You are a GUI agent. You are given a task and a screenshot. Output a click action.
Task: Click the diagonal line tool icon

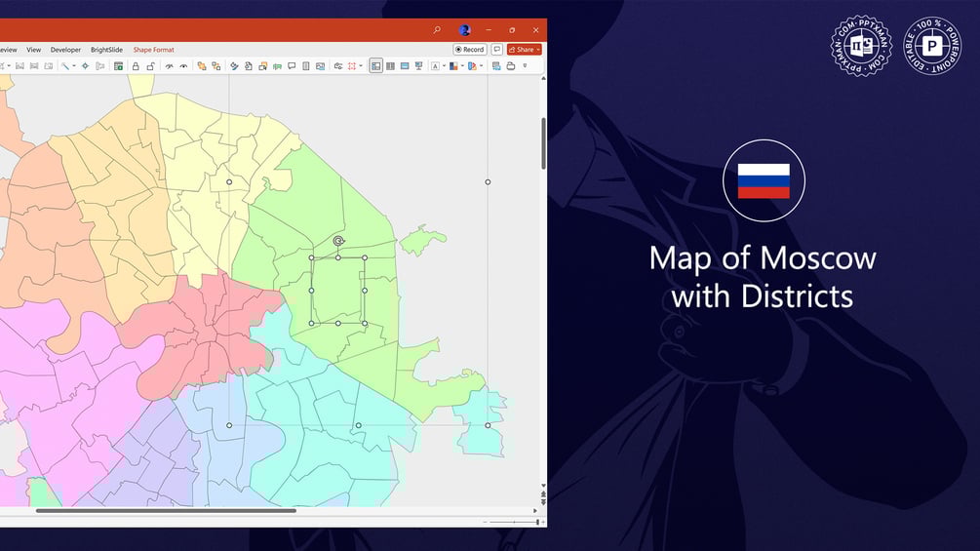pos(65,66)
